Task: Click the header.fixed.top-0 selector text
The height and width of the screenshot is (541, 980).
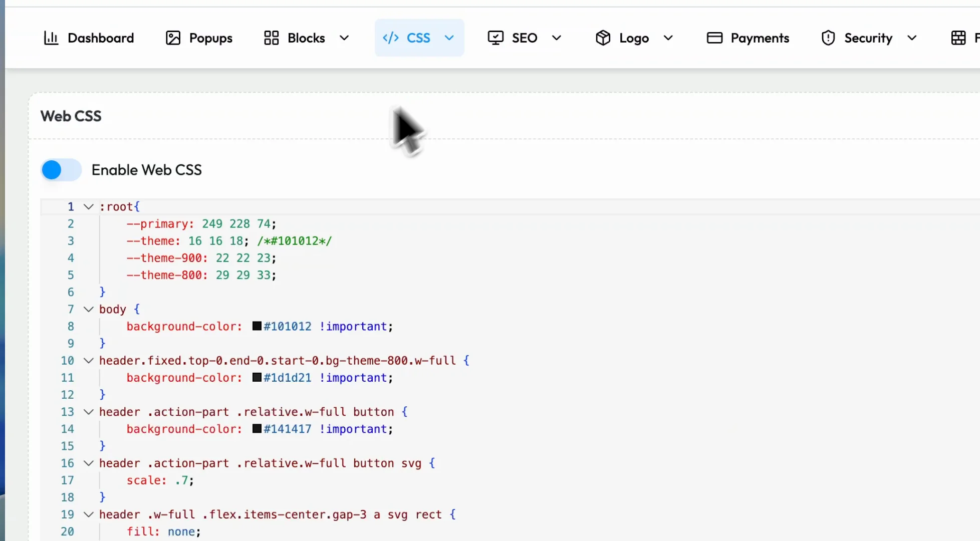Action: pyautogui.click(x=278, y=361)
